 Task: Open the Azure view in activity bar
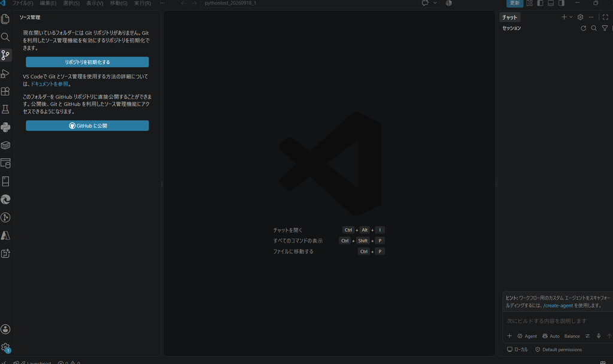5,235
